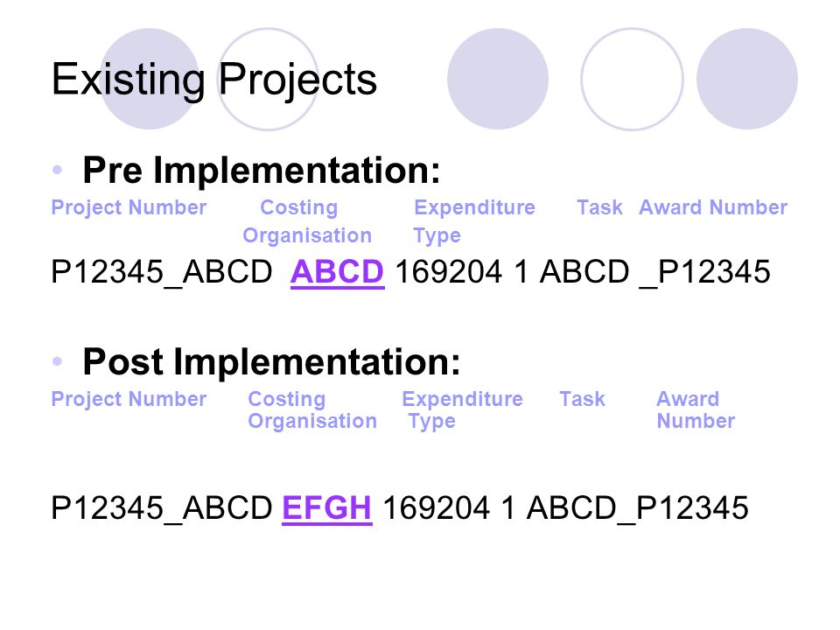Select the filled circle behind 'Existing'
This screenshot has width=840, height=630.
150,79
